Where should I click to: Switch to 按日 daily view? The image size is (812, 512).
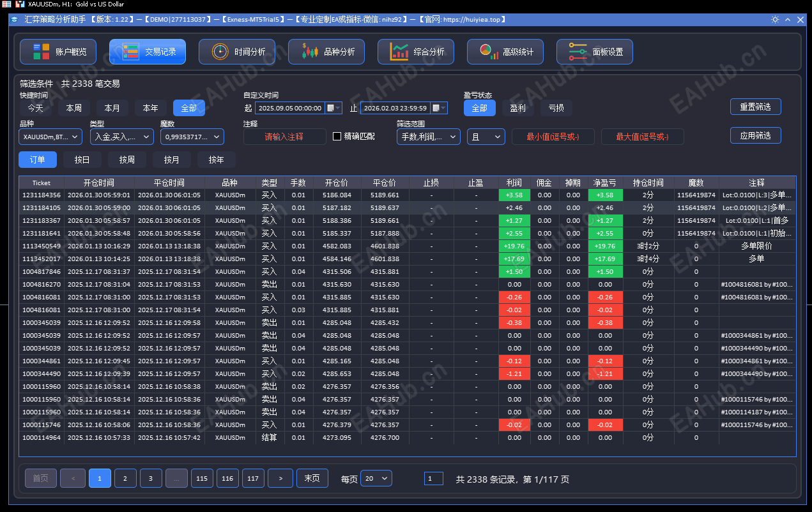coord(82,160)
